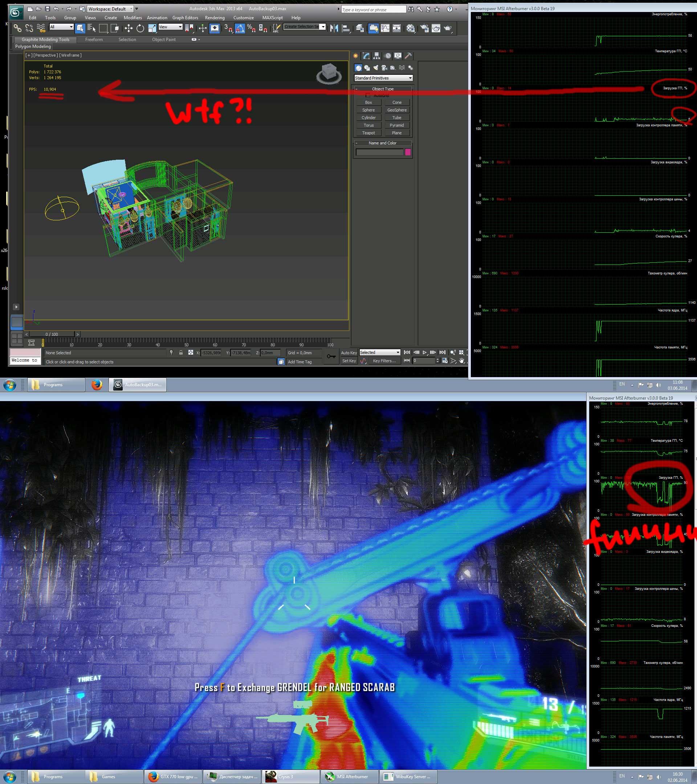Create a Teapot primitive button
The image size is (697, 784).
[368, 133]
